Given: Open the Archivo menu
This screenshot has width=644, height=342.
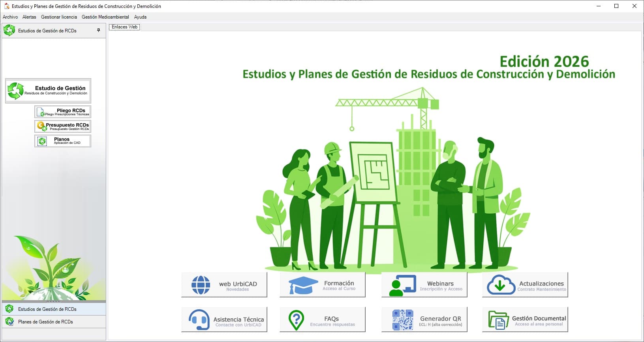Looking at the screenshot, I should [x=10, y=17].
